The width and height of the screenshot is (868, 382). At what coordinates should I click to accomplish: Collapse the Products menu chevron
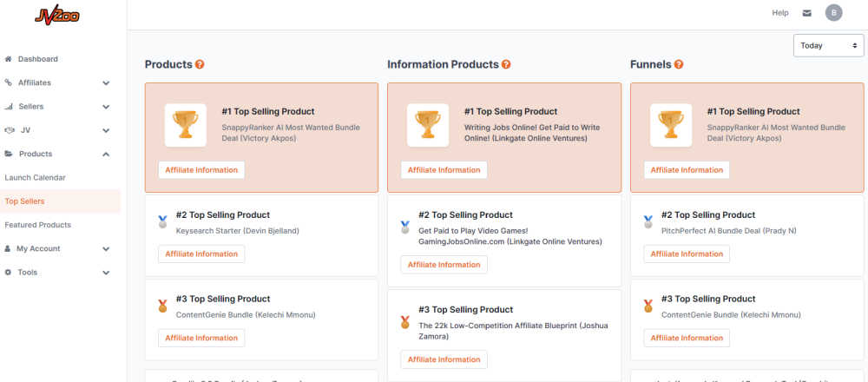[106, 154]
